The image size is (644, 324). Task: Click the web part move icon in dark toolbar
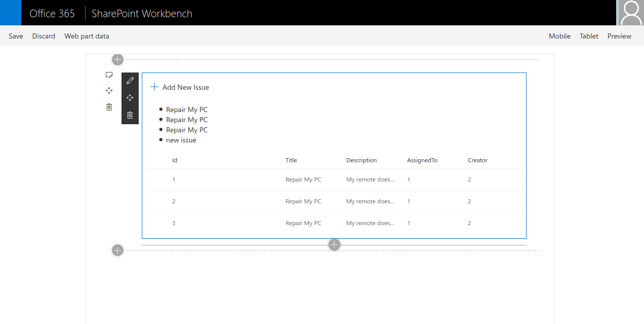click(x=130, y=98)
